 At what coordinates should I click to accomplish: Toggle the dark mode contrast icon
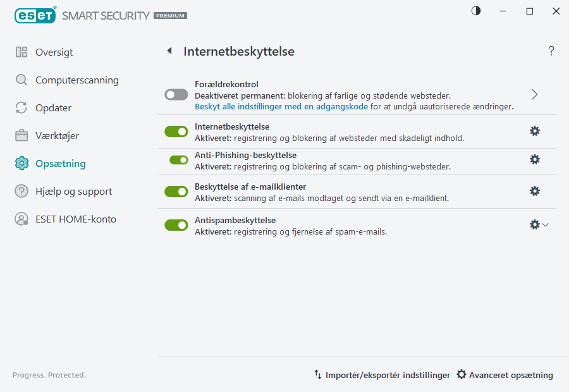coord(475,11)
